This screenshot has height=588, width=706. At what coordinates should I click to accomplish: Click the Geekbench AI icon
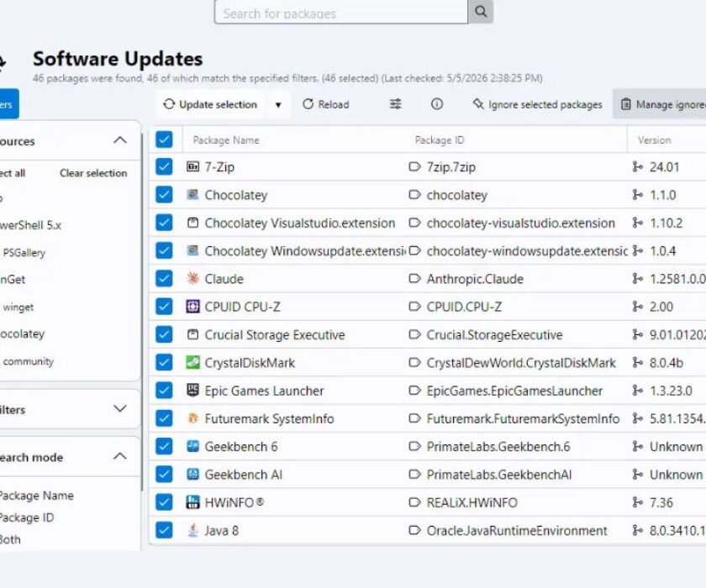pos(192,474)
